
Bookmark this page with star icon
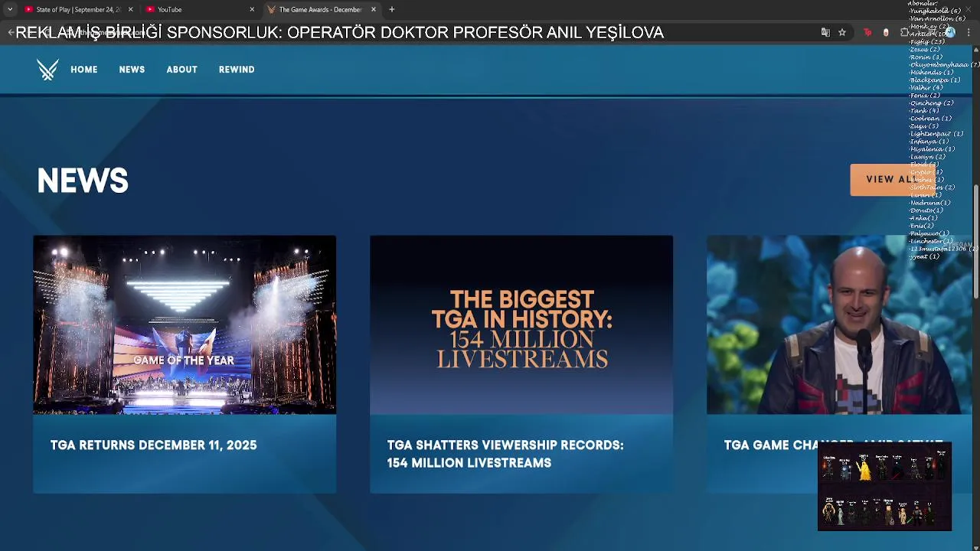(x=842, y=32)
